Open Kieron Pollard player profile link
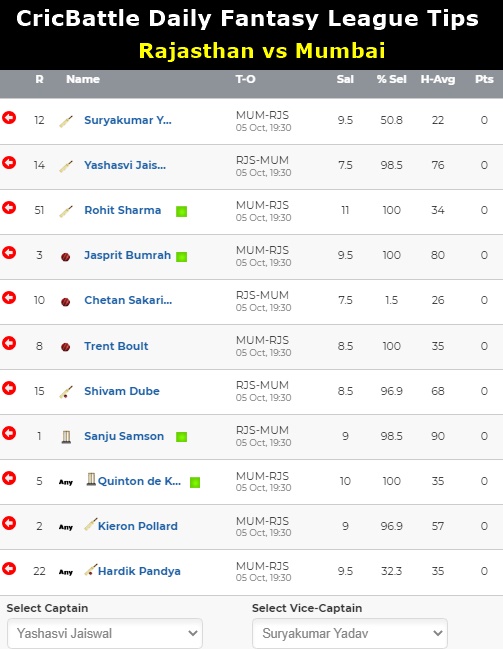The image size is (503, 649). pyautogui.click(x=137, y=526)
